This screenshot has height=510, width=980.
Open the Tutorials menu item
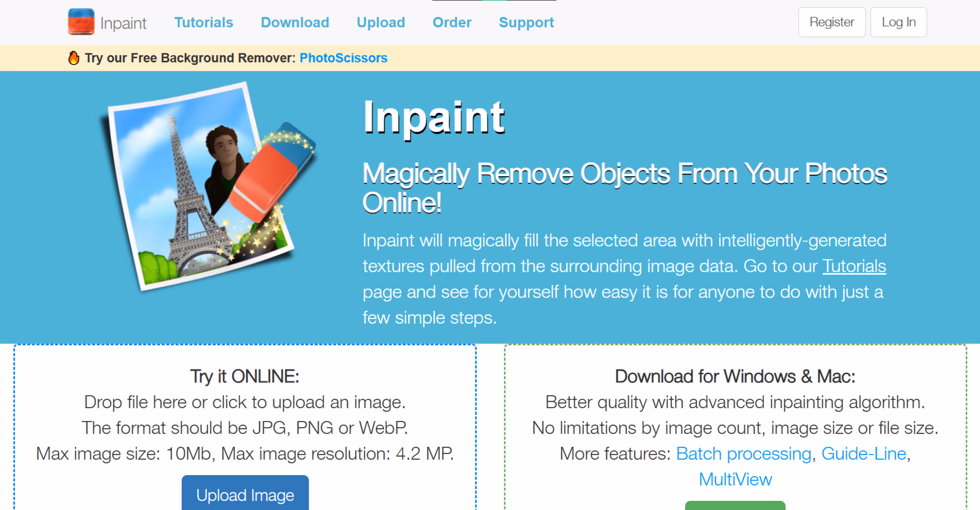point(204,22)
